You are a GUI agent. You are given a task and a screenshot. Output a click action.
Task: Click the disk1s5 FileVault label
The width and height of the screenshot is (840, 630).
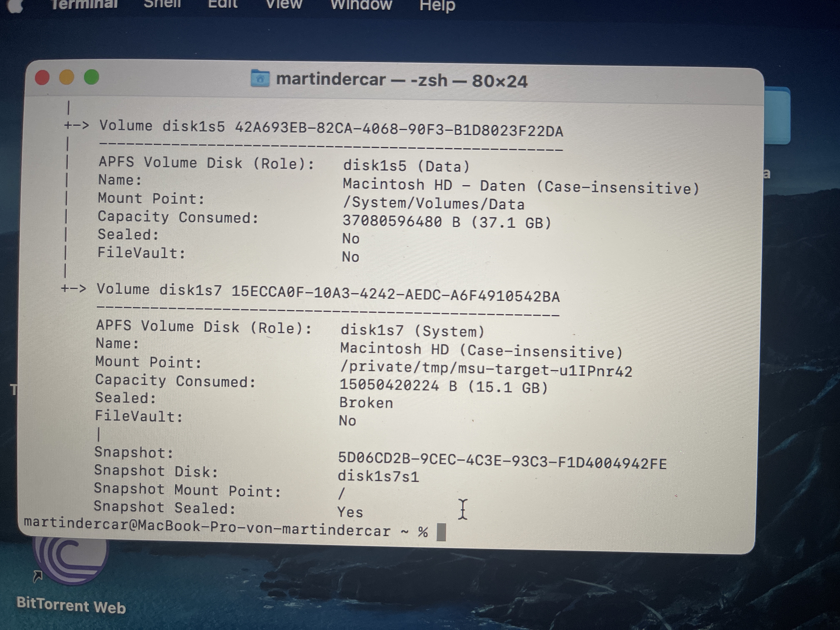pyautogui.click(x=142, y=253)
